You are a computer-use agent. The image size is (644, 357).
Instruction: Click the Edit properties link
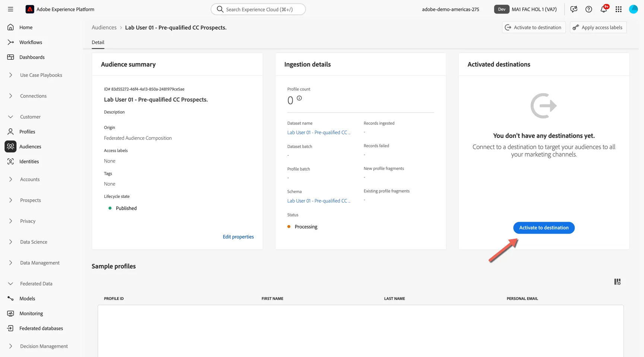coord(238,237)
